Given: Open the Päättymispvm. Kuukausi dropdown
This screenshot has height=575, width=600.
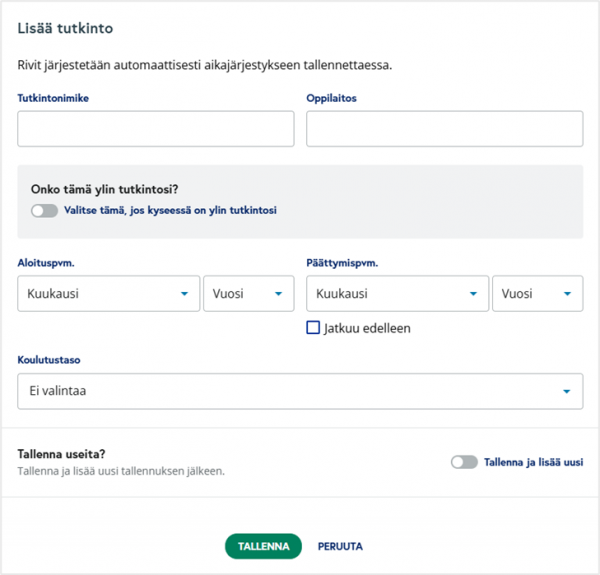Looking at the screenshot, I should (398, 293).
